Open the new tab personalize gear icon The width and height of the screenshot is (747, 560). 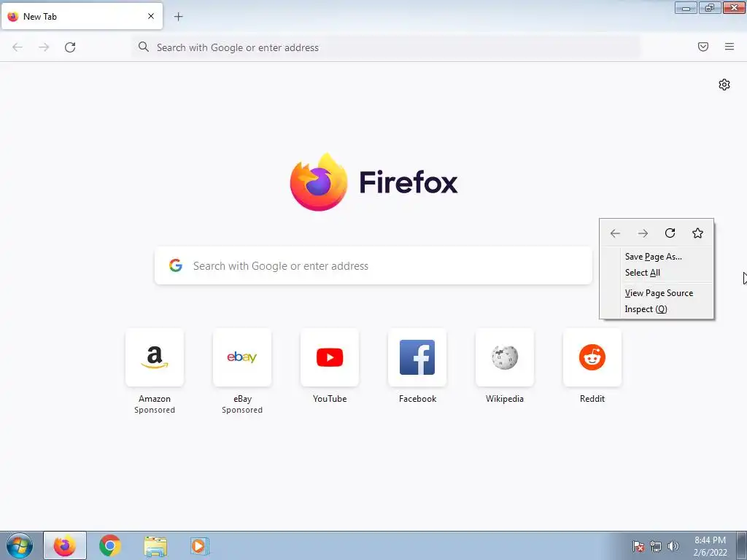[724, 85]
